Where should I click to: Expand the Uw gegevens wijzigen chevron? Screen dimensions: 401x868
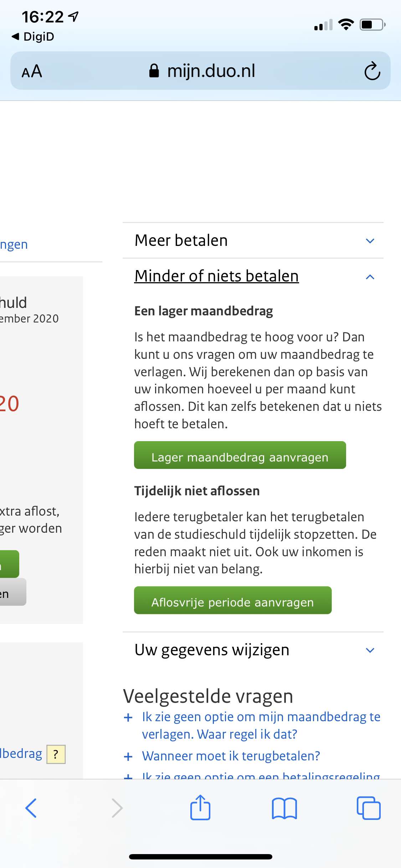point(370,650)
